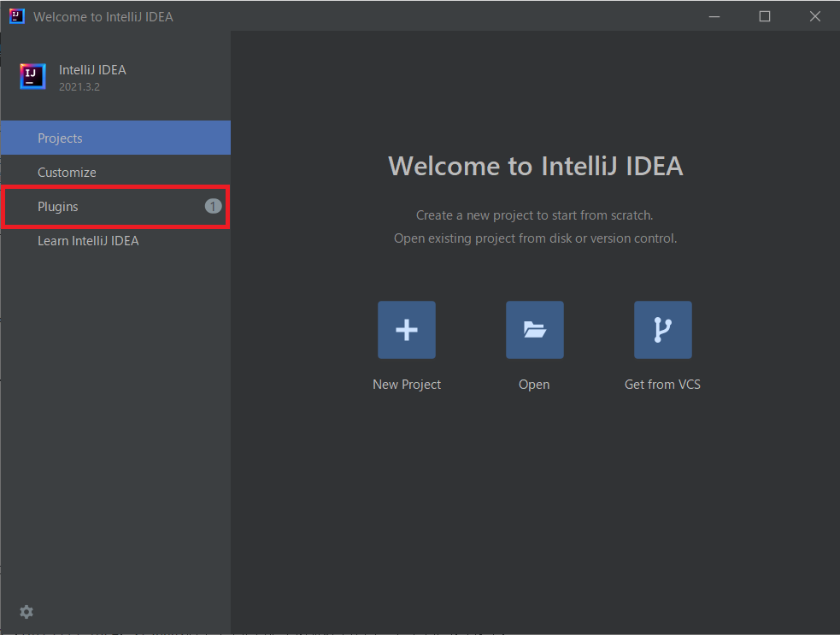Open the Plugins tab
Image resolution: width=840 pixels, height=635 pixels.
point(115,206)
